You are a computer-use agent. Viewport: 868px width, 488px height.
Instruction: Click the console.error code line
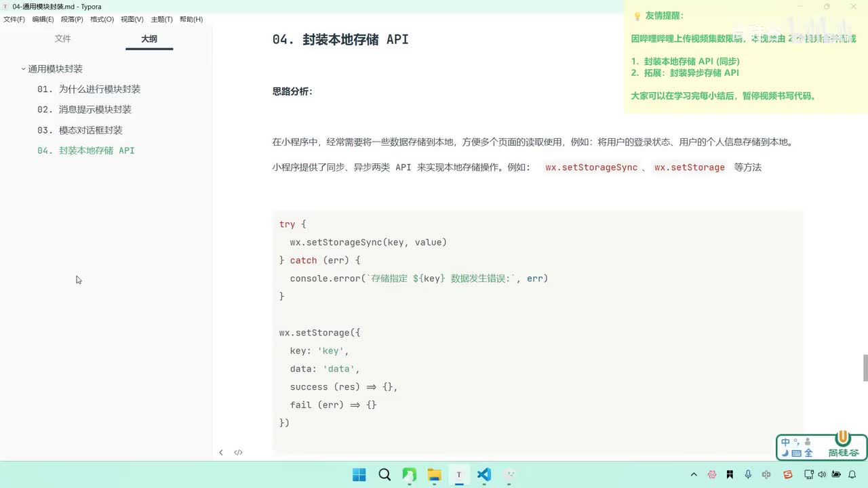pos(419,279)
